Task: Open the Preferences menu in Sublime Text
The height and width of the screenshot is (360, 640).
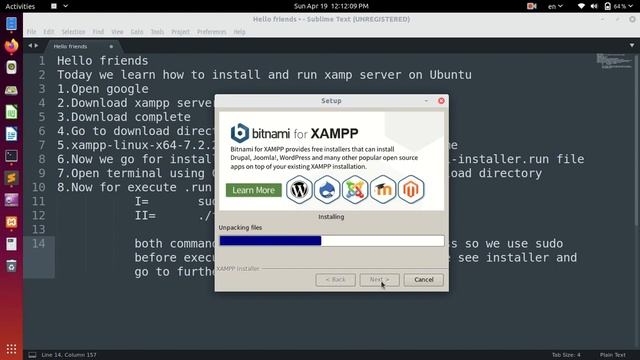Action: (x=212, y=32)
